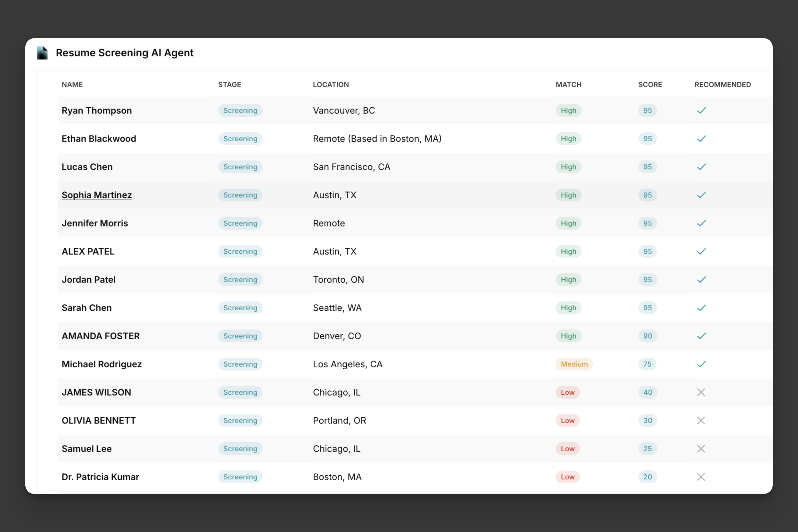Open the Screening stage badge for Lucas Chen

[240, 167]
